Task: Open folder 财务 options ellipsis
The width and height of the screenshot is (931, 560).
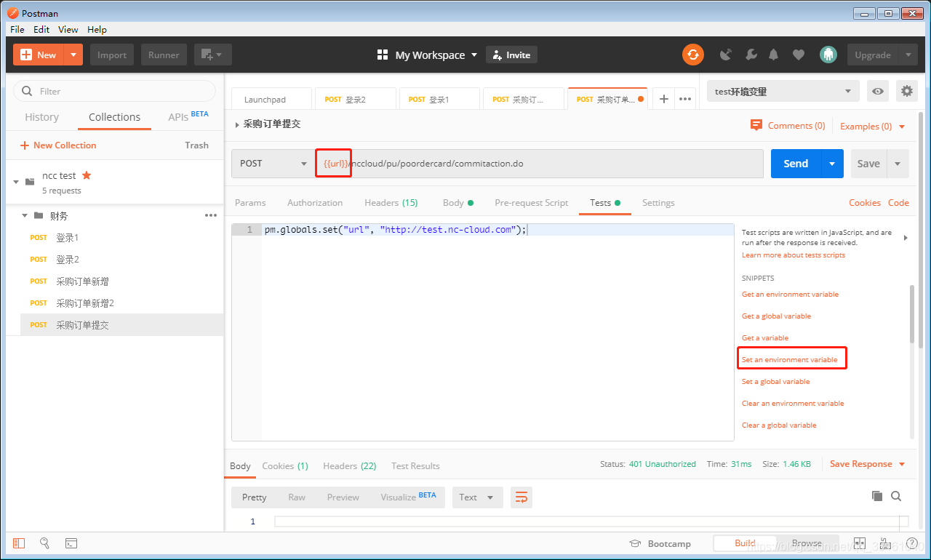Action: [211, 215]
